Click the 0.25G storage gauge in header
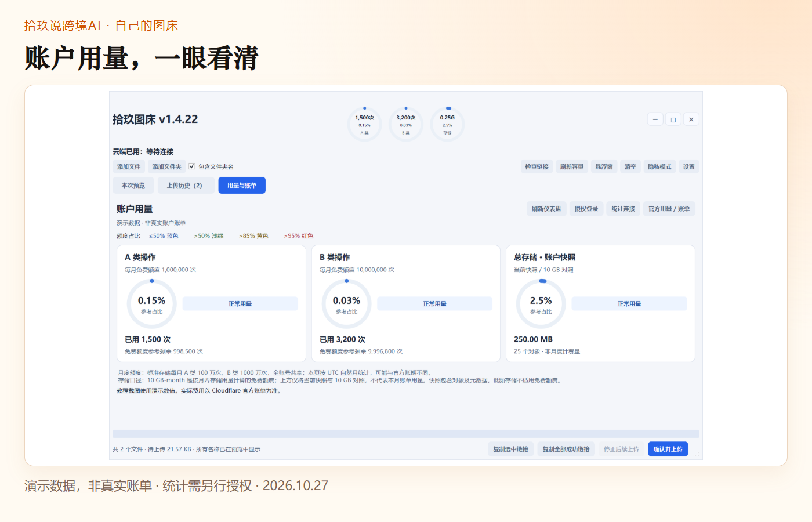812x522 pixels. [x=447, y=124]
